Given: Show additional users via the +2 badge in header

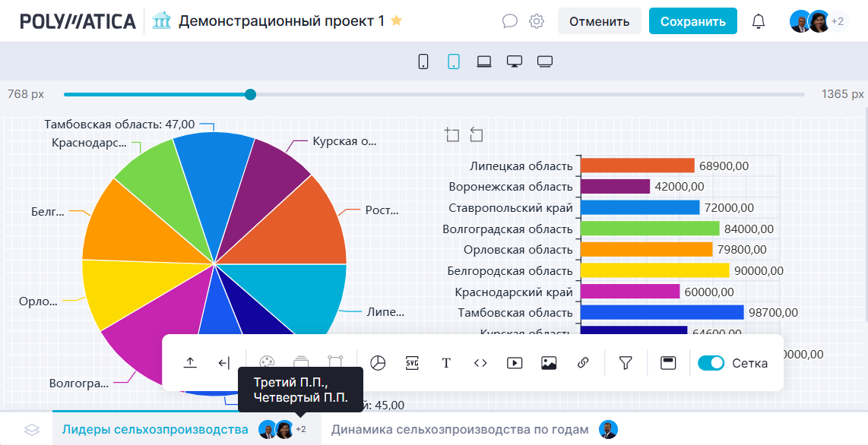Looking at the screenshot, I should [x=837, y=21].
